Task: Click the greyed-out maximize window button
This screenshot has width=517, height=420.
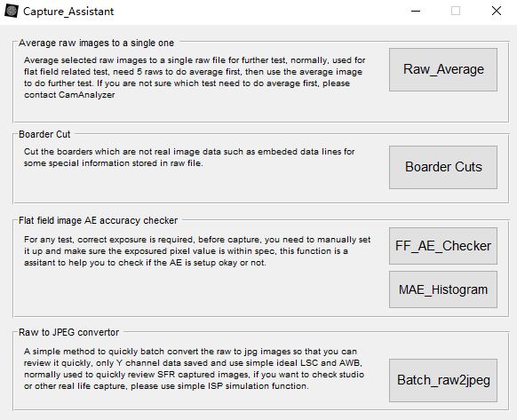Action: coord(456,12)
